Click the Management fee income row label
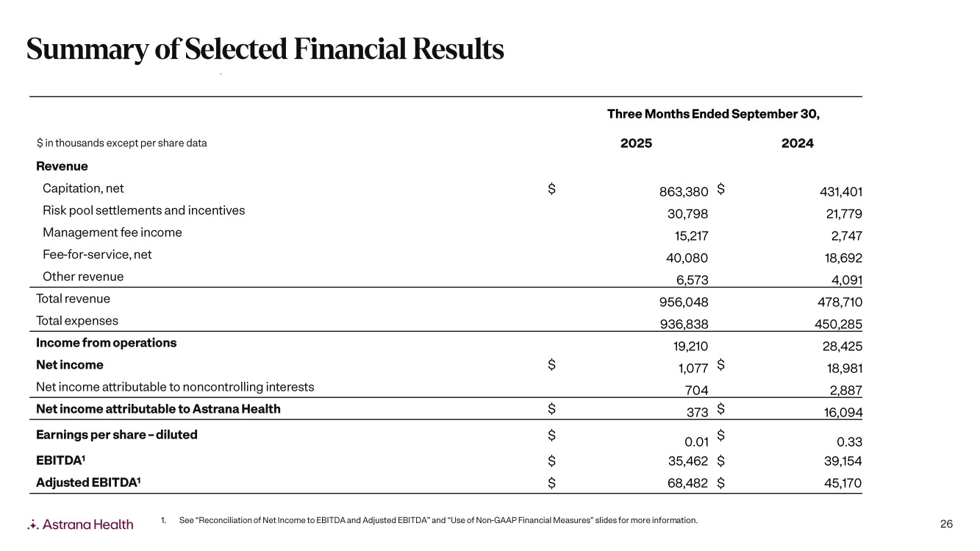The height and width of the screenshot is (551, 980). pos(112,232)
